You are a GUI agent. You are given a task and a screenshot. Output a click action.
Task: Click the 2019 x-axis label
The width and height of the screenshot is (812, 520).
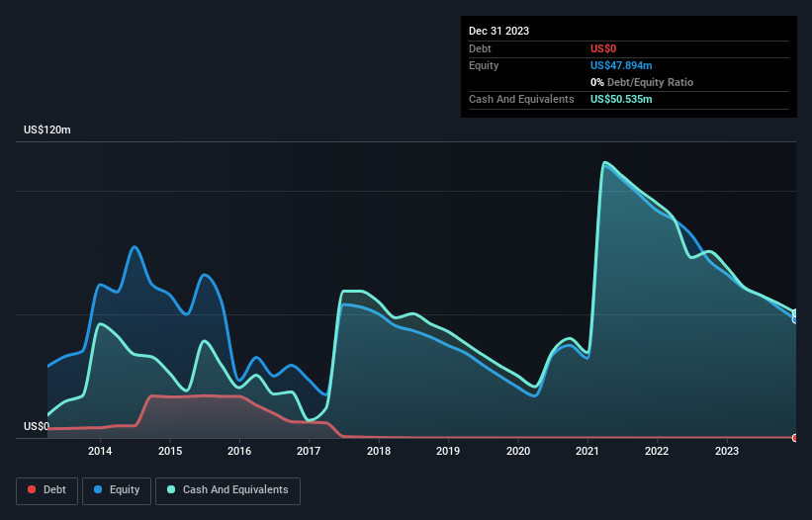point(448,451)
